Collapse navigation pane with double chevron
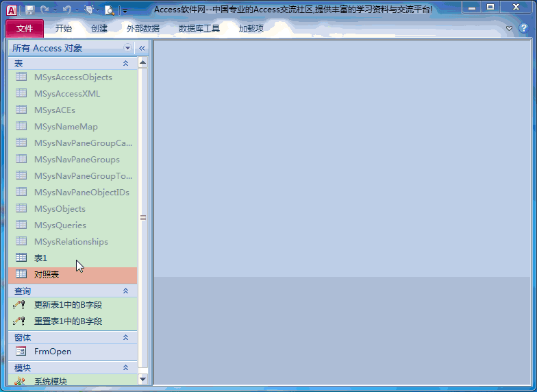The width and height of the screenshot is (537, 392). (142, 48)
